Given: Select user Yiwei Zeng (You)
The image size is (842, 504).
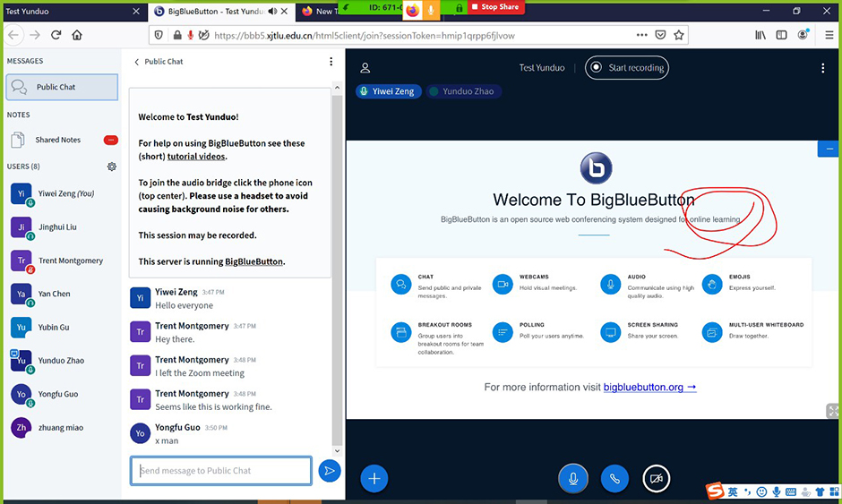Looking at the screenshot, I should pos(62,193).
